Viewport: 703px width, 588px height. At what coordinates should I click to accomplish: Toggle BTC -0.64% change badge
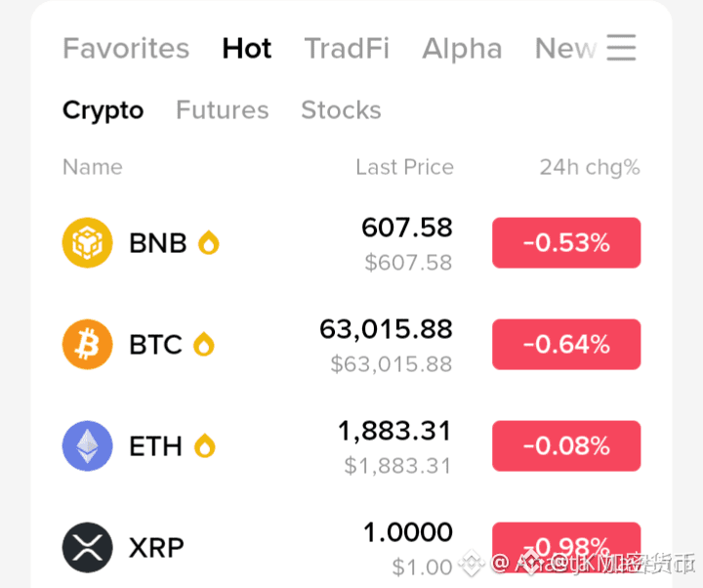[x=566, y=345]
